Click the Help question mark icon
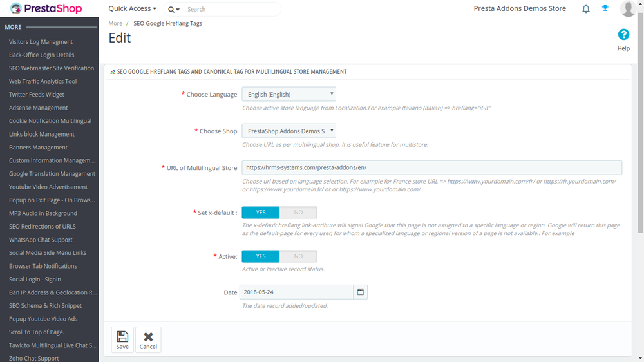Screen dimensions: 644x362 [623, 35]
